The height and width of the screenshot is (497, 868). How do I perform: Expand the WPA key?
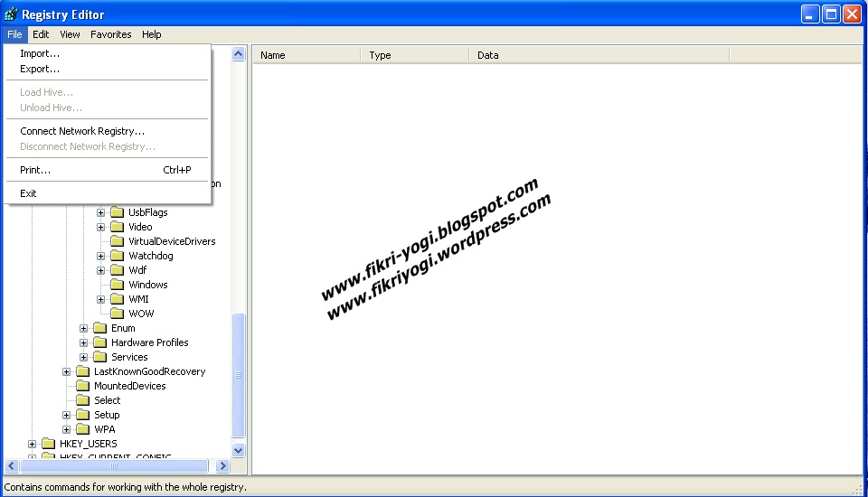pos(66,429)
